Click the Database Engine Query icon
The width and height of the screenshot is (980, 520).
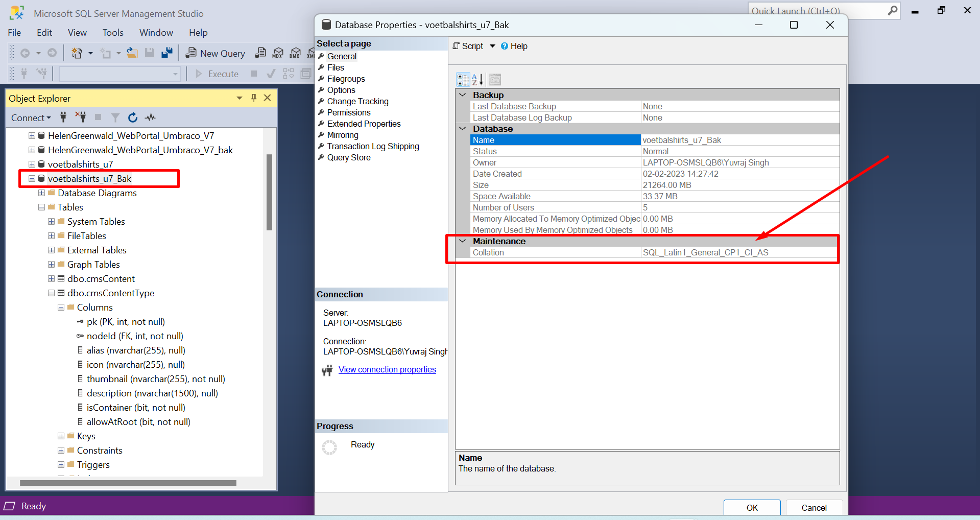(260, 53)
